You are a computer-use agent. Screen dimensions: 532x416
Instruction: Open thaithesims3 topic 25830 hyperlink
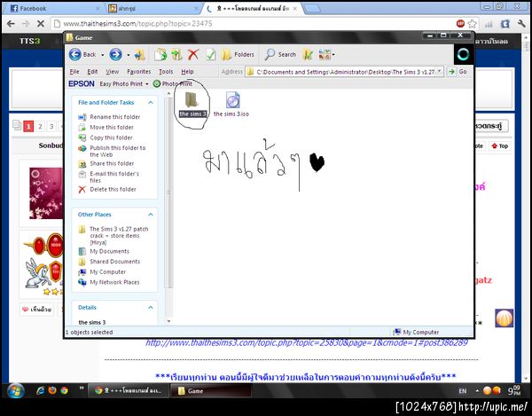307,342
